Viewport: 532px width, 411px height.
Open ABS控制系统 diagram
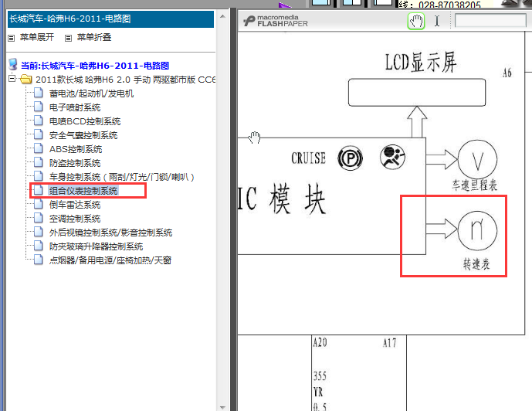click(76, 149)
